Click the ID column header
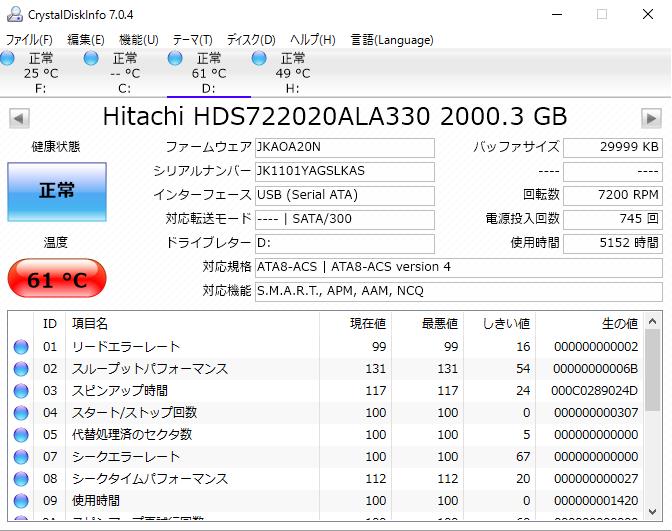The image size is (672, 531). point(50,324)
